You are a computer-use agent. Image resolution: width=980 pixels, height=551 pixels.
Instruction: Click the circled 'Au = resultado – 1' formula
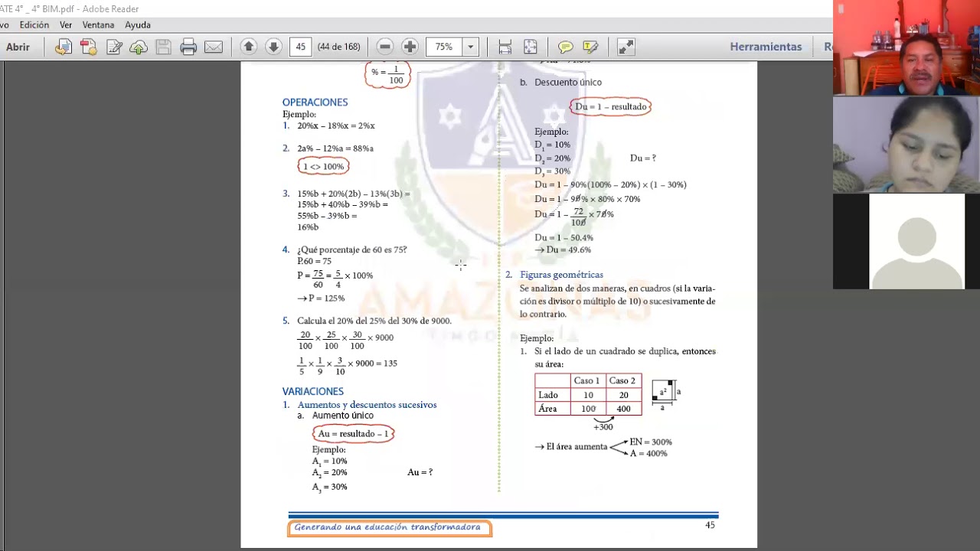point(354,433)
